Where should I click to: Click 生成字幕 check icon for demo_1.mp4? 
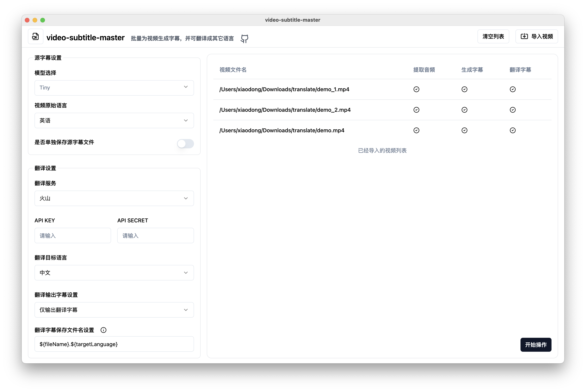[464, 89]
